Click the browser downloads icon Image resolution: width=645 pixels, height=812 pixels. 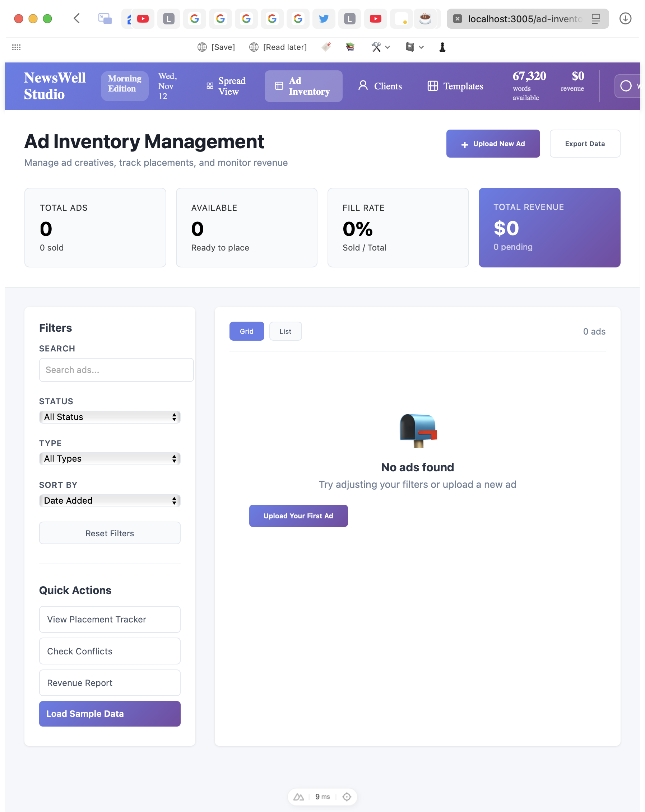625,18
